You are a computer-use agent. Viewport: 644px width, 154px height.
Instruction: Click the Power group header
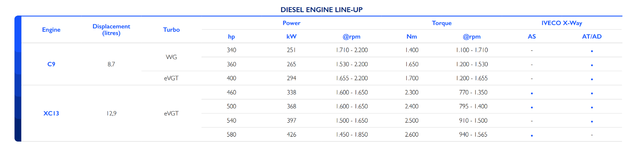point(291,23)
